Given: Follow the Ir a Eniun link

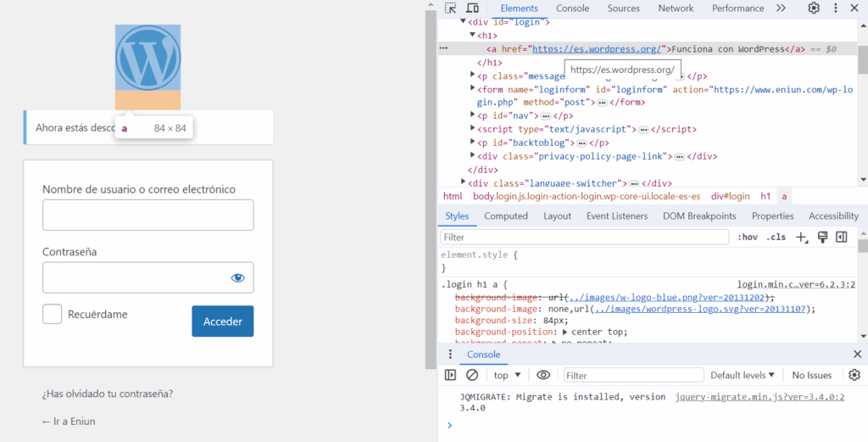Looking at the screenshot, I should [69, 422].
